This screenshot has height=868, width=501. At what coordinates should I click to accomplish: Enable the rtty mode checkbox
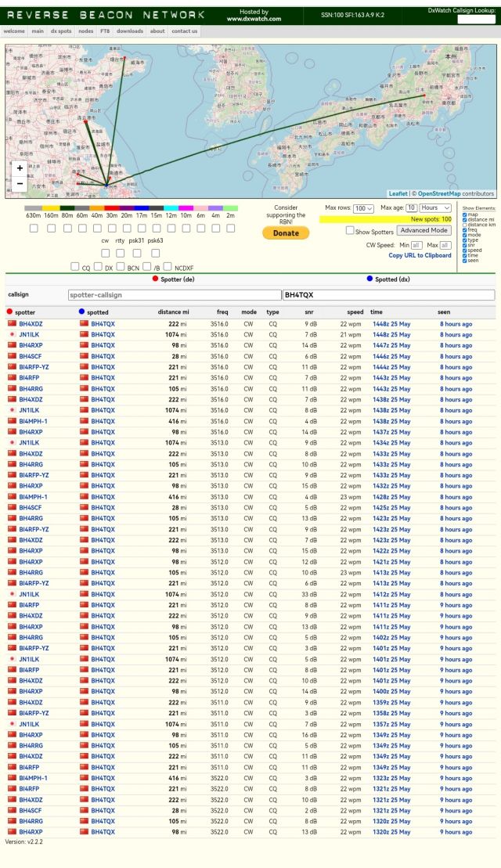[120, 253]
